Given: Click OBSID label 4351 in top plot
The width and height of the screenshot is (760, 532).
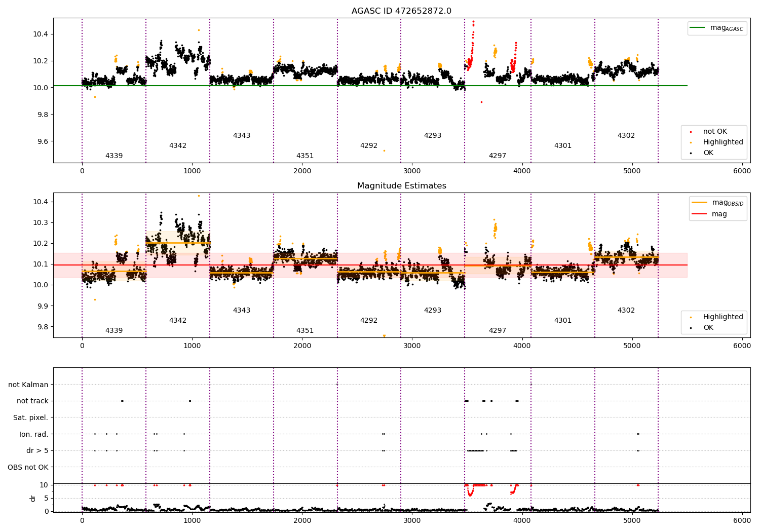Looking at the screenshot, I should coord(305,156).
